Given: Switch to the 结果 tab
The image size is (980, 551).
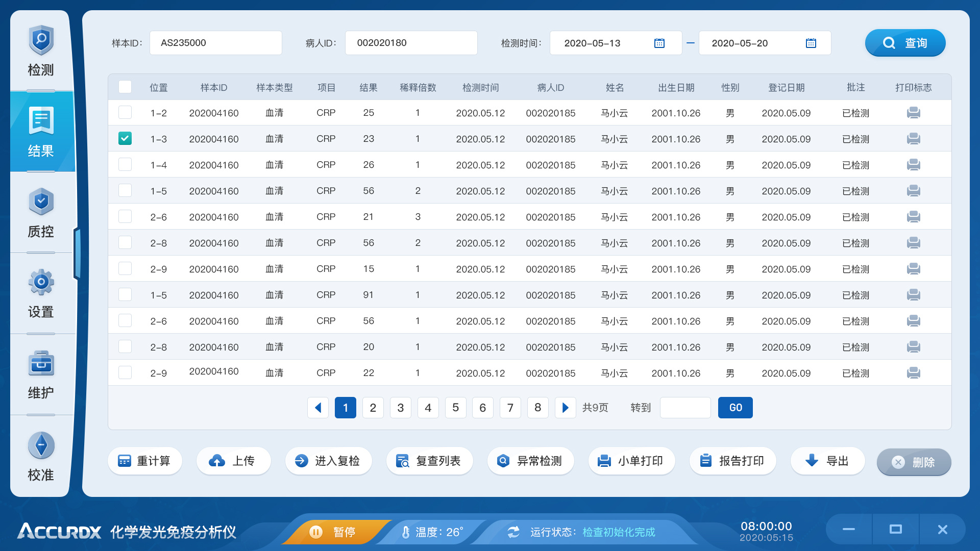Looking at the screenshot, I should [41, 132].
